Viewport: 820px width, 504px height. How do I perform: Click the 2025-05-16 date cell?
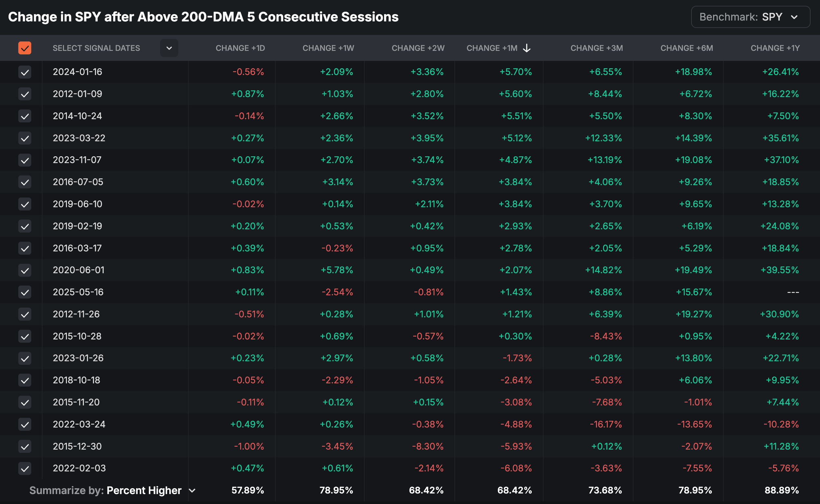pyautogui.click(x=78, y=292)
